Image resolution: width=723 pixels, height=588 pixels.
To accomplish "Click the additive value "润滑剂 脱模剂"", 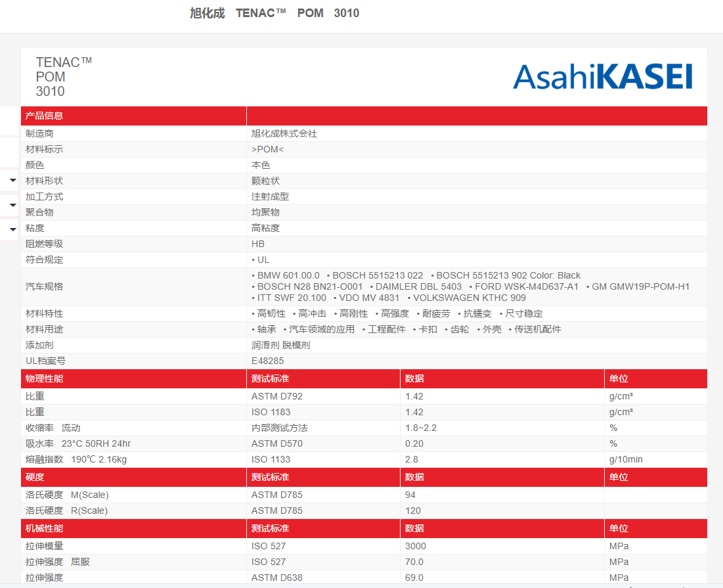I will pos(281,345).
